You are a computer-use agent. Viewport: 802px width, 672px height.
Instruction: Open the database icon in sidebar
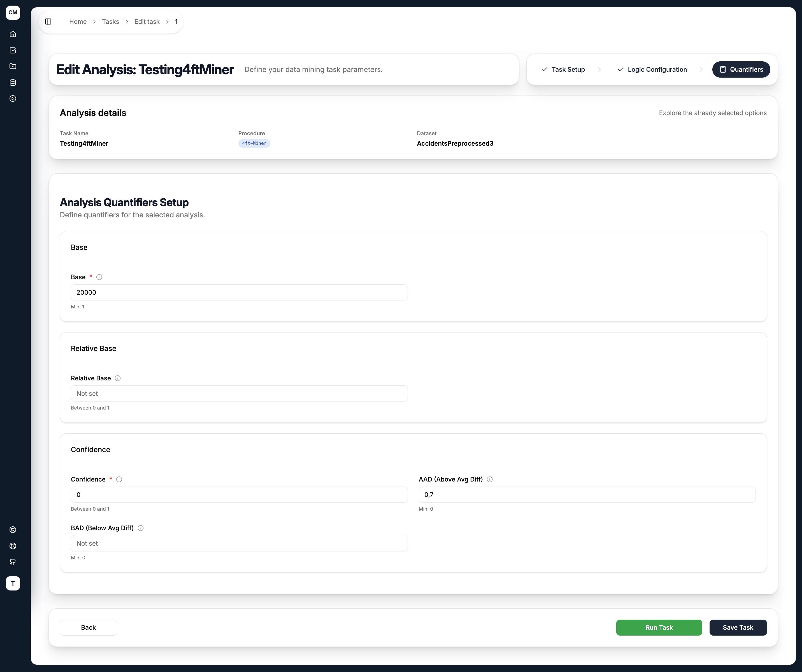tap(13, 82)
